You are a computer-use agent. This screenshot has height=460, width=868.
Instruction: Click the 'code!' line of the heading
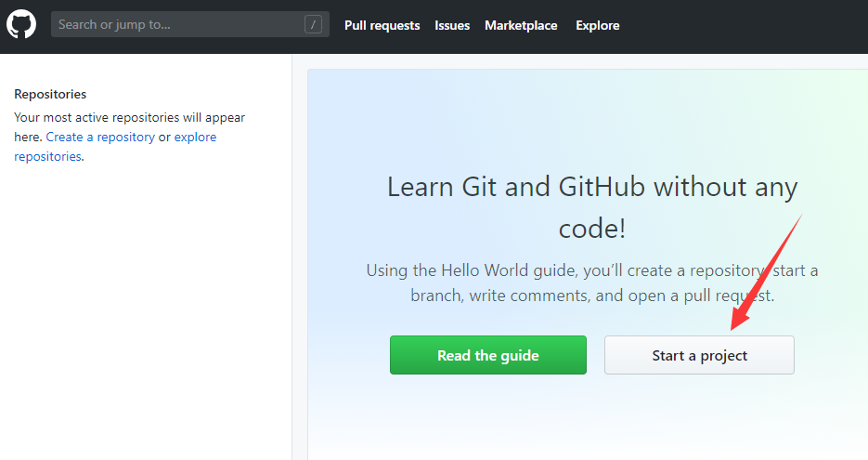click(x=591, y=229)
